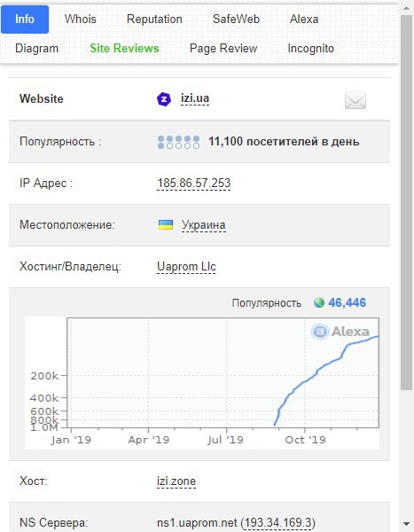Switch to Page Review tab
This screenshot has width=414, height=532.
(x=223, y=49)
